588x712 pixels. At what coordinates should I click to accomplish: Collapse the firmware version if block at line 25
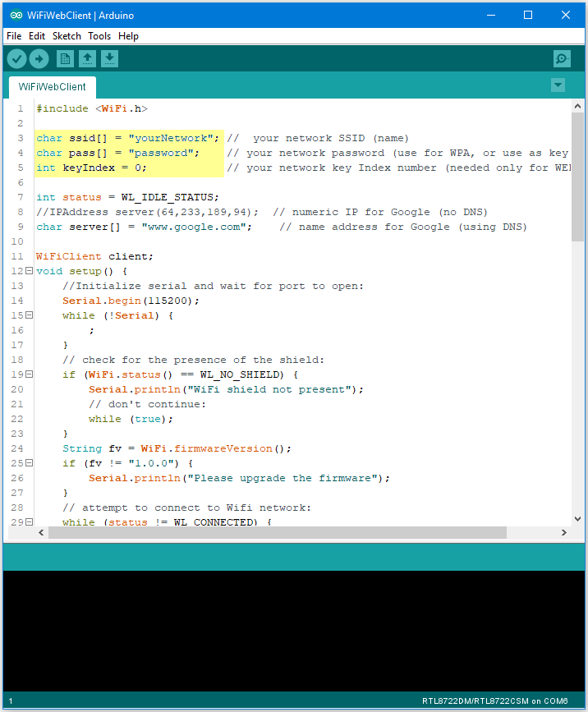click(x=29, y=462)
